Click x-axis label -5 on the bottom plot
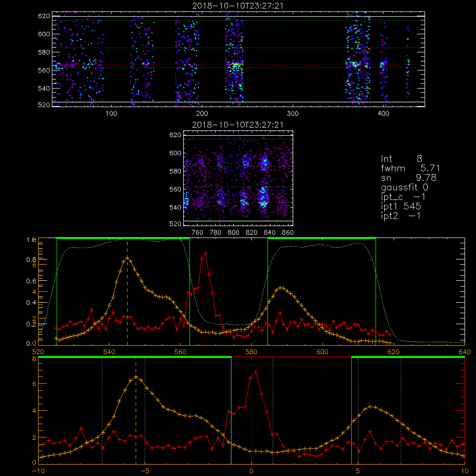 [x=145, y=471]
